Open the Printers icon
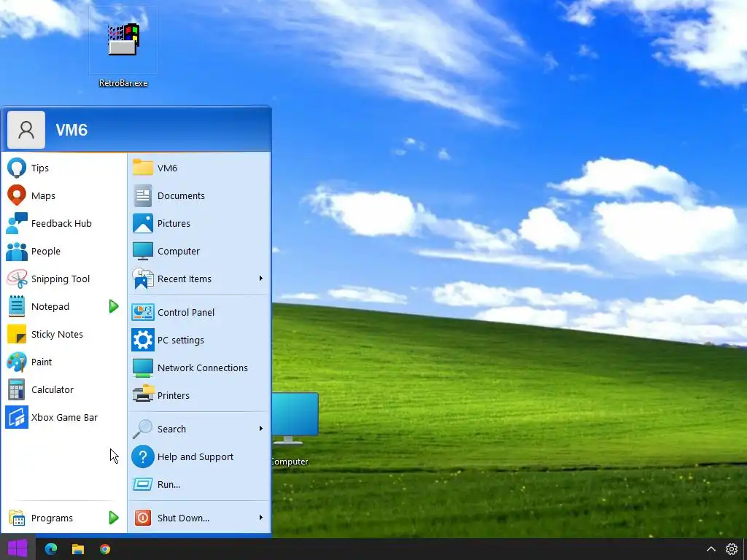Screen dimensions: 747x560 142,395
